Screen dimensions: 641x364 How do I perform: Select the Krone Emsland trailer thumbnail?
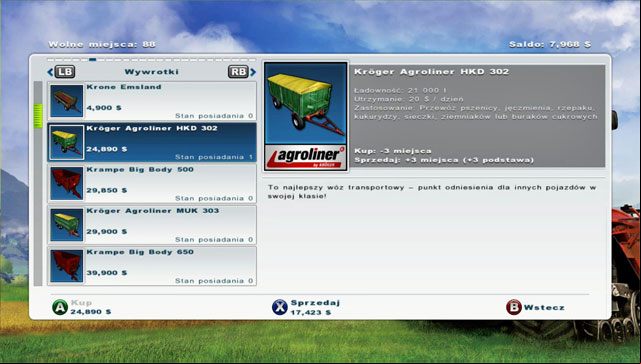66,101
